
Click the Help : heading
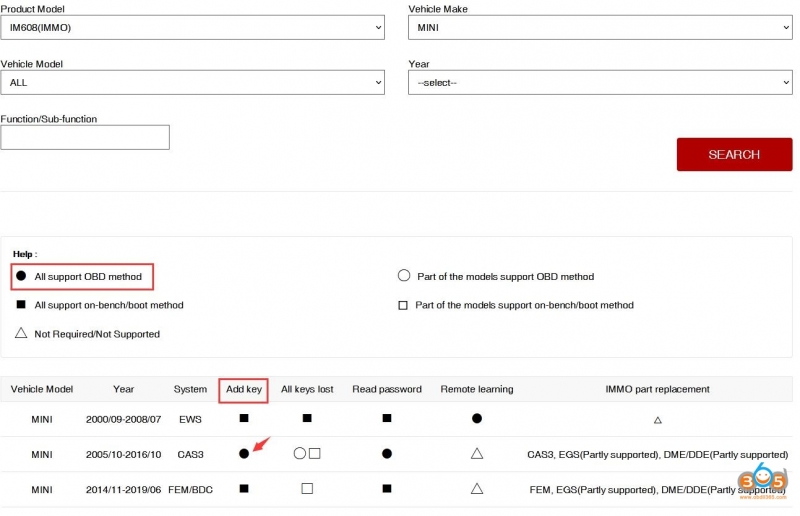(x=25, y=254)
